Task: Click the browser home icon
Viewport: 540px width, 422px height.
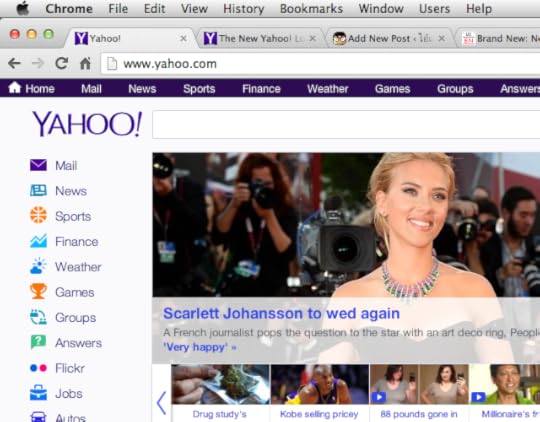Action: coord(85,63)
